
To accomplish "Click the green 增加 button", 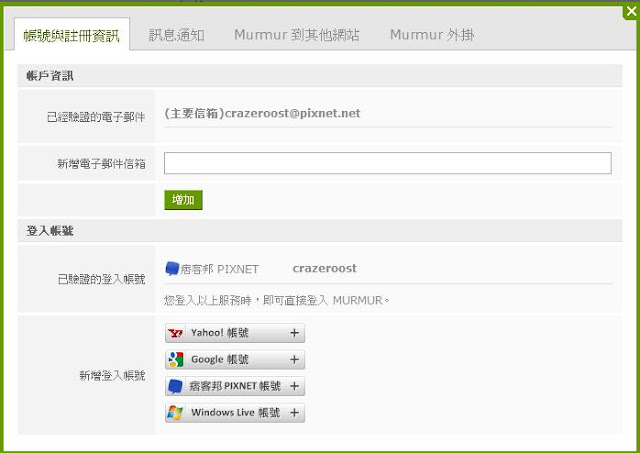I will [183, 200].
